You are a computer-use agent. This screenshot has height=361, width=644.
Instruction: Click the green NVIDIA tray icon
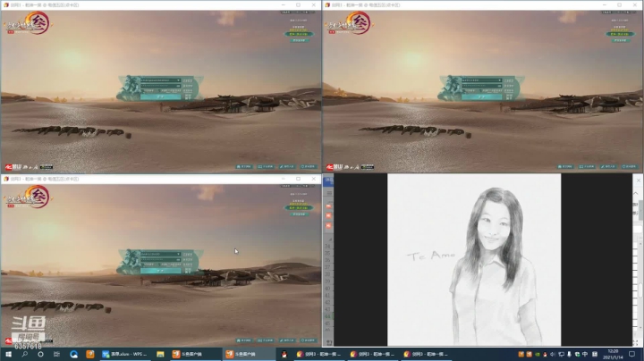[538, 354]
